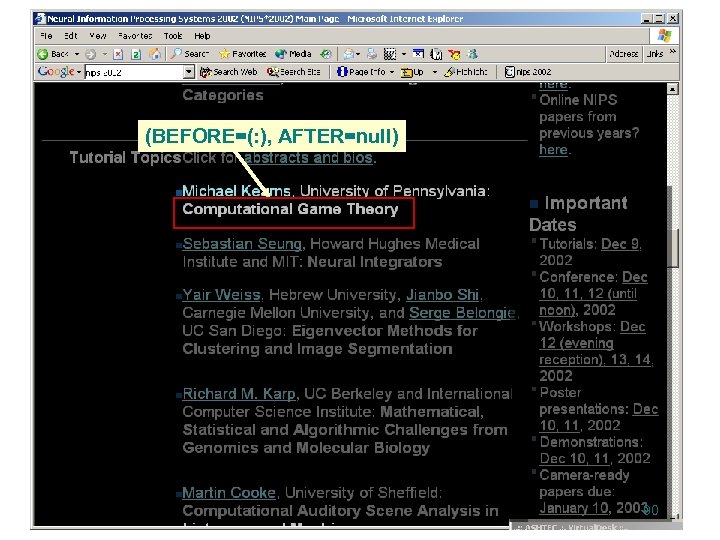Open the Serge Belongie link
Viewport: 720px width, 540px height.
click(462, 313)
